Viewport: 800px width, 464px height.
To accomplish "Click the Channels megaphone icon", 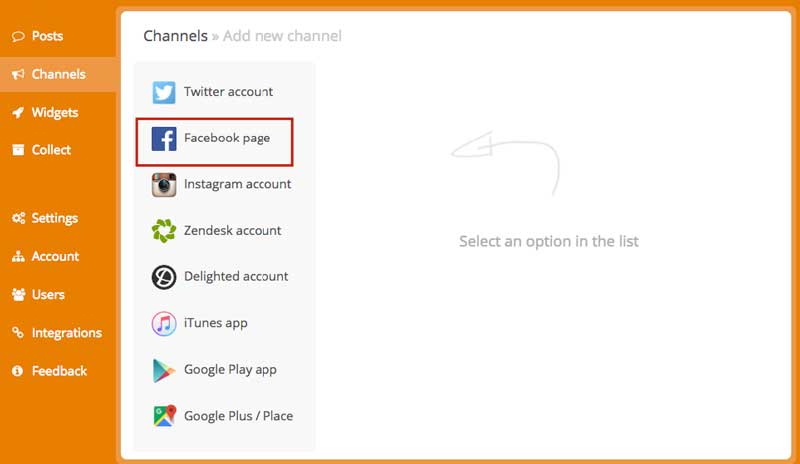I will tap(18, 75).
